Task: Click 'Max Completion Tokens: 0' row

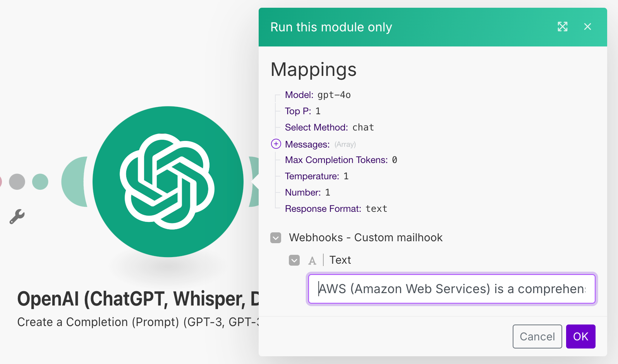Action: [341, 160]
